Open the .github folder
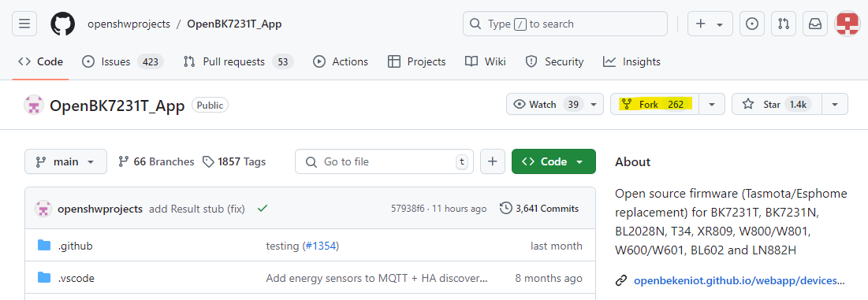Screen dimensions: 868x300 tap(75, 246)
